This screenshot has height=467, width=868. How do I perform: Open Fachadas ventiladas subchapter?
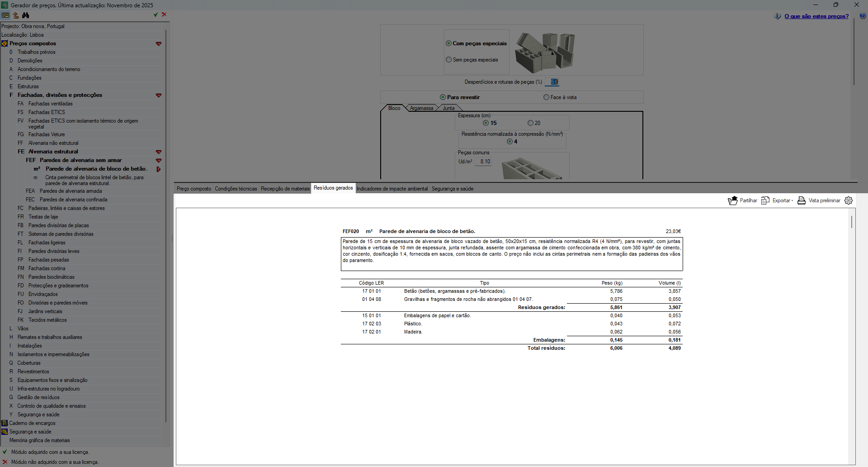[x=50, y=104]
